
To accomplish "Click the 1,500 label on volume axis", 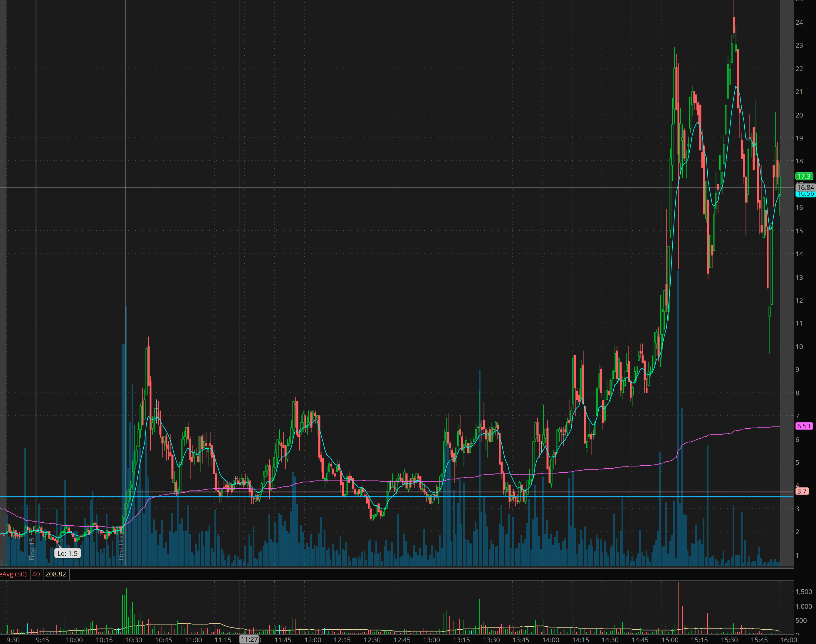I will pos(804,592).
